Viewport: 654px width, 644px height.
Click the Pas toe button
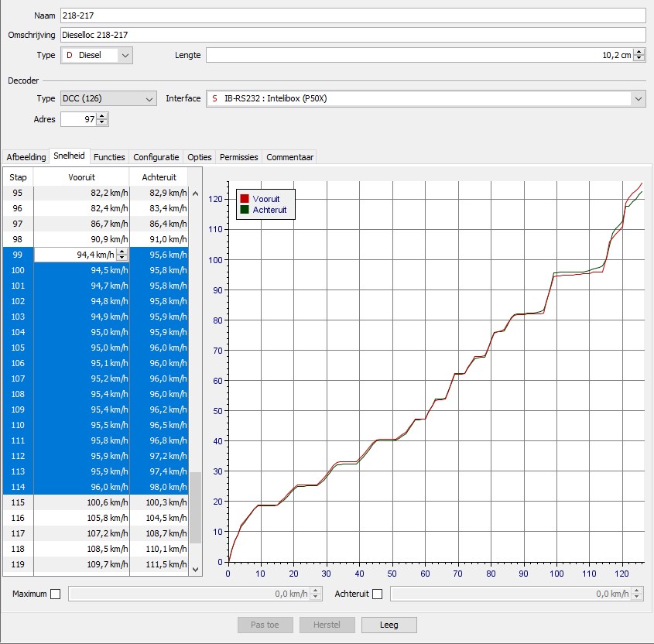click(x=265, y=625)
